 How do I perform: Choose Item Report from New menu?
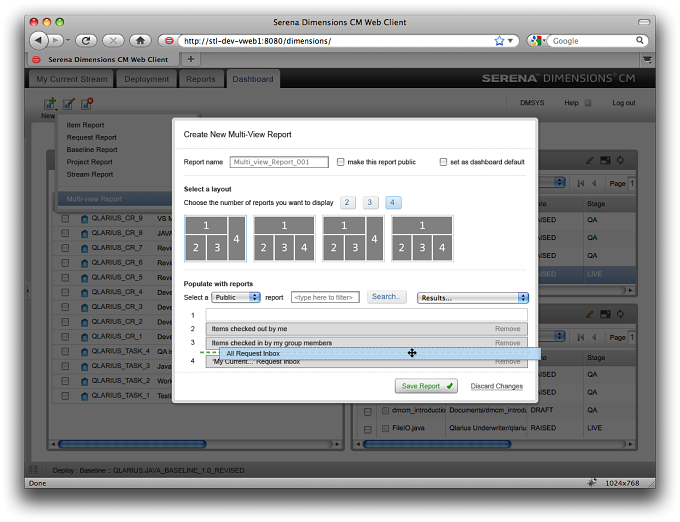click(85, 125)
